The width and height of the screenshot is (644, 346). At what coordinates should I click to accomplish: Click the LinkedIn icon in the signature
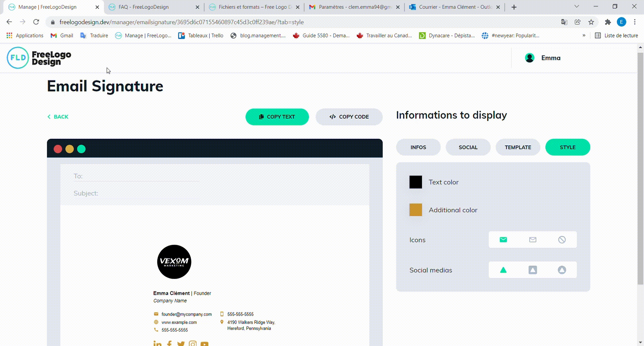pos(157,343)
